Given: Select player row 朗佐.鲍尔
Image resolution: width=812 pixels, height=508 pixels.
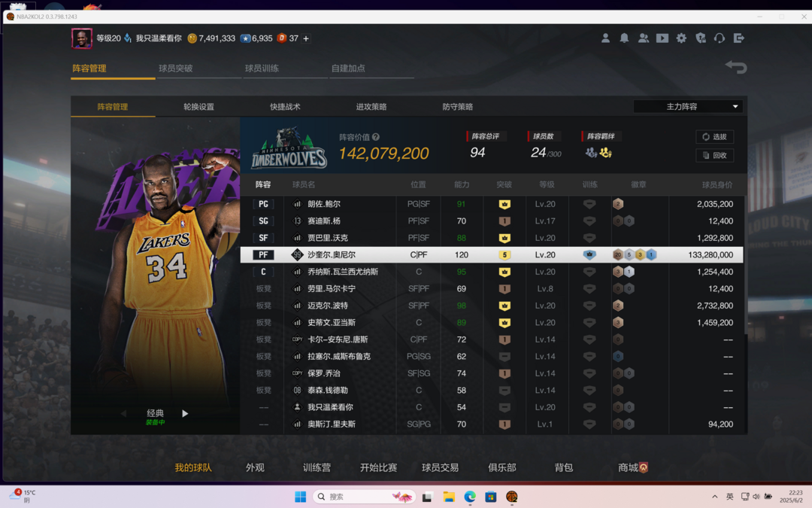Looking at the screenshot, I should point(492,204).
